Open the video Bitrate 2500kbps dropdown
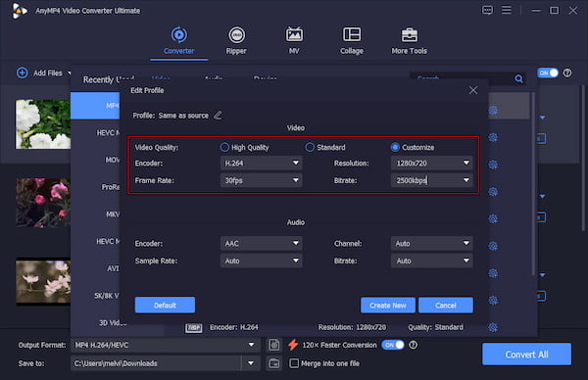The width and height of the screenshot is (588, 380). click(431, 180)
